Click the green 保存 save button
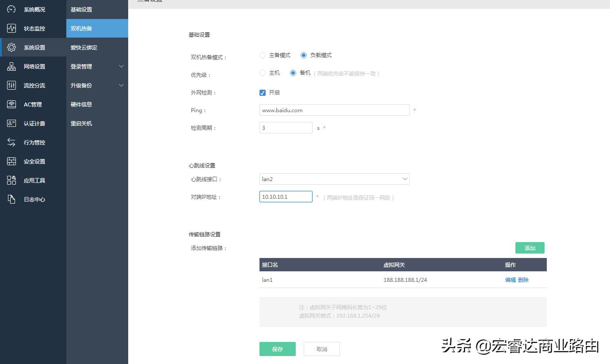610x364 pixels. pos(277,349)
